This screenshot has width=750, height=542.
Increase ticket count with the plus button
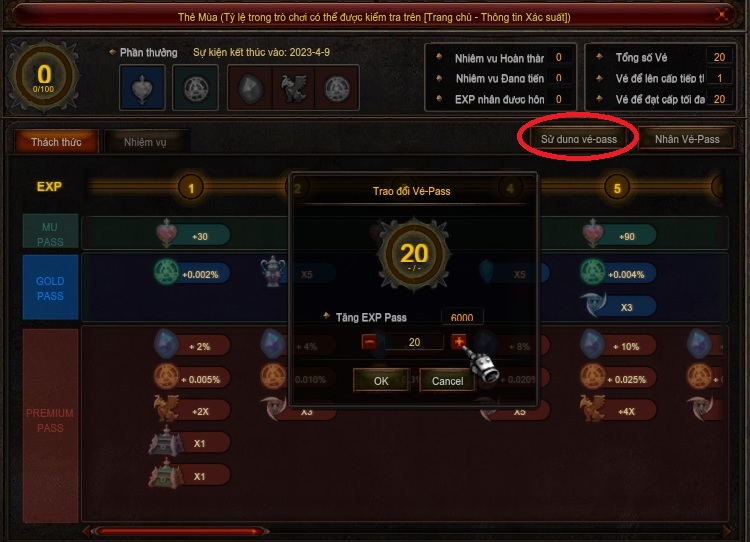[x=459, y=342]
